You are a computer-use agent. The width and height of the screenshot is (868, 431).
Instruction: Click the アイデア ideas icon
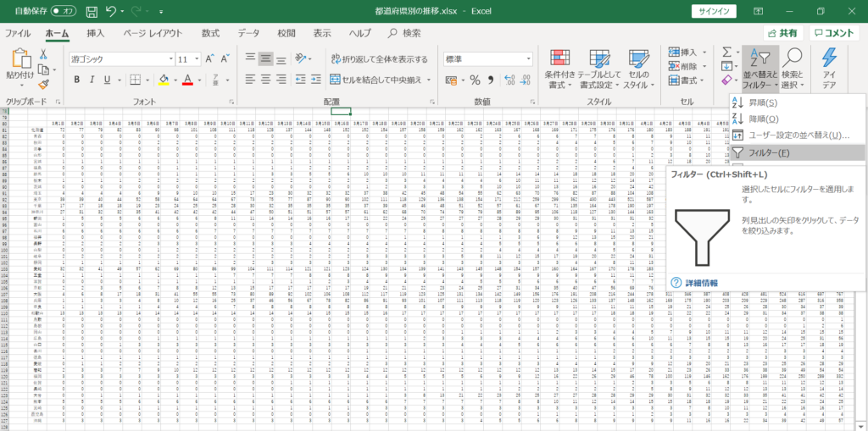(829, 69)
